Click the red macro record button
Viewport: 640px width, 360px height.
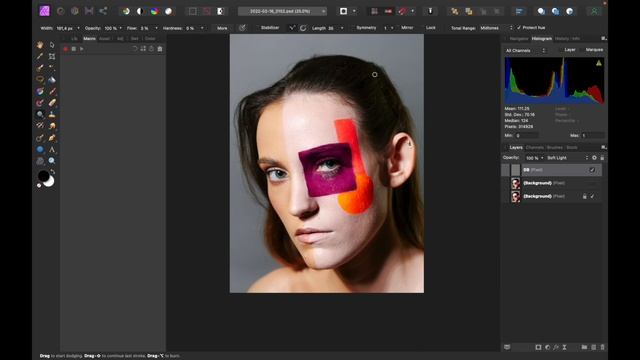pos(66,49)
